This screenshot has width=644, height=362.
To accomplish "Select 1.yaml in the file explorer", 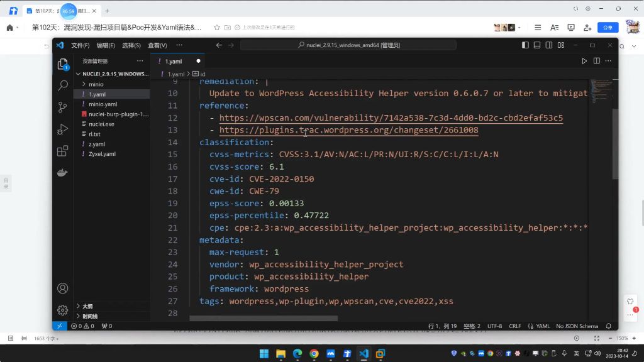I will [x=112, y=94].
